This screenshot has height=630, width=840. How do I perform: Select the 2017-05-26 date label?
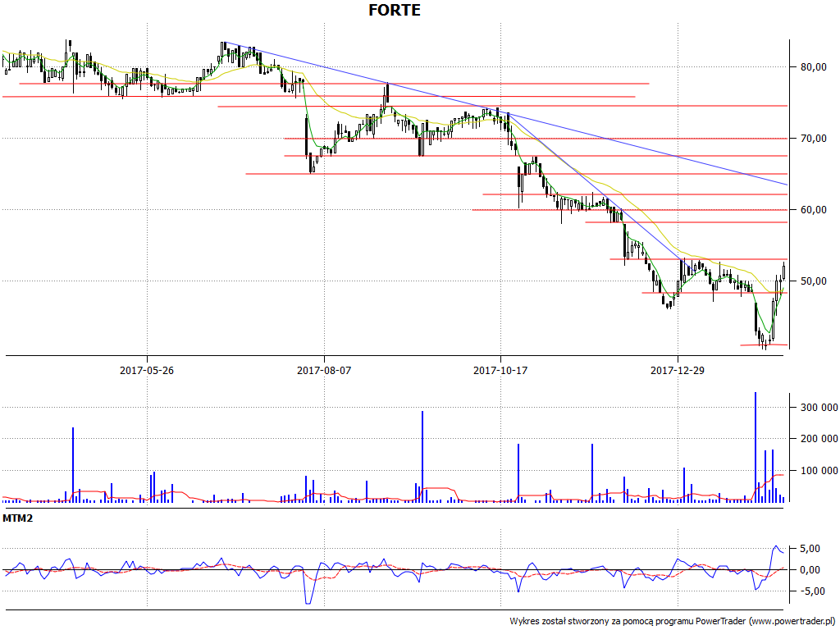click(x=147, y=370)
